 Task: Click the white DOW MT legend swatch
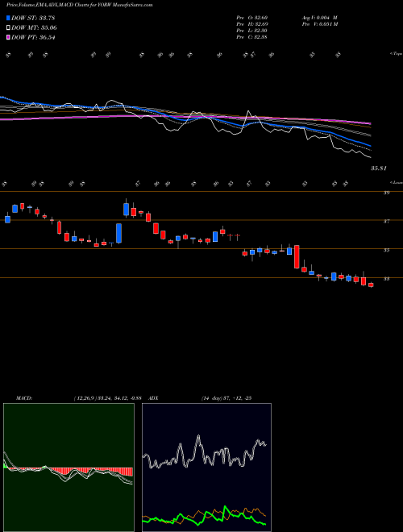tap(8, 28)
